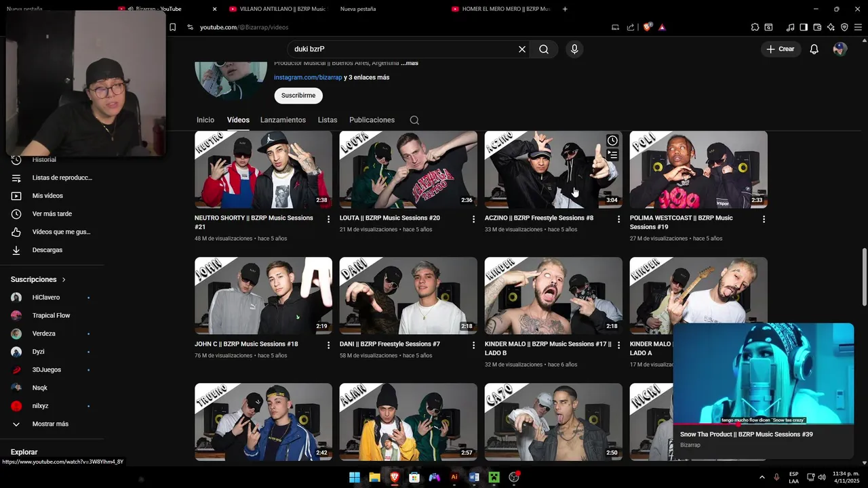Open Brave Wallet icon
868x488 pixels.
coord(817,27)
